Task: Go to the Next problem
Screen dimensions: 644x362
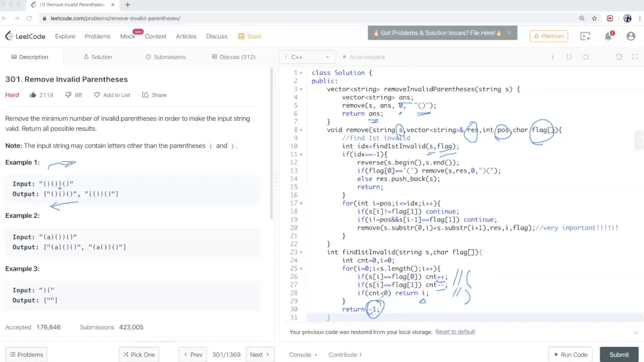Action: coord(260,354)
